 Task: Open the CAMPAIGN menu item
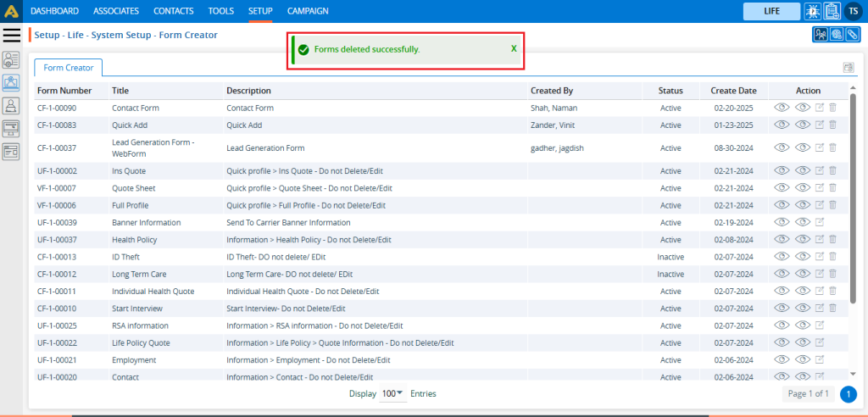tap(308, 11)
